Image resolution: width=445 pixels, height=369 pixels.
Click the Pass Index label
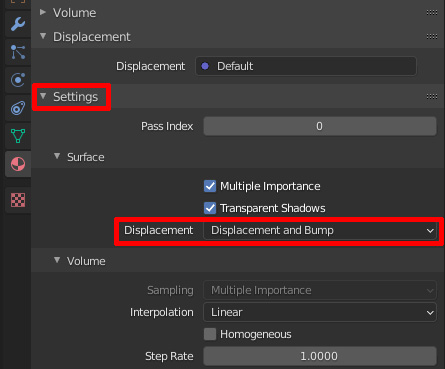(x=167, y=126)
